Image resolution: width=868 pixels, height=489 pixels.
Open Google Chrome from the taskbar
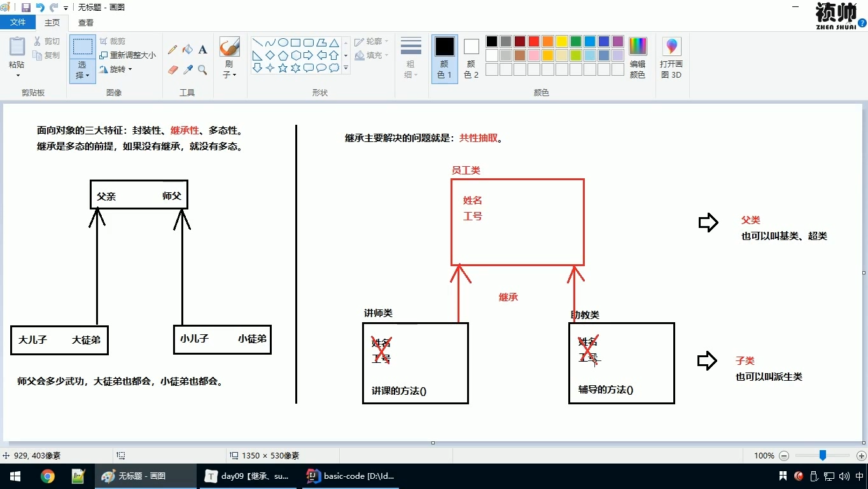47,476
